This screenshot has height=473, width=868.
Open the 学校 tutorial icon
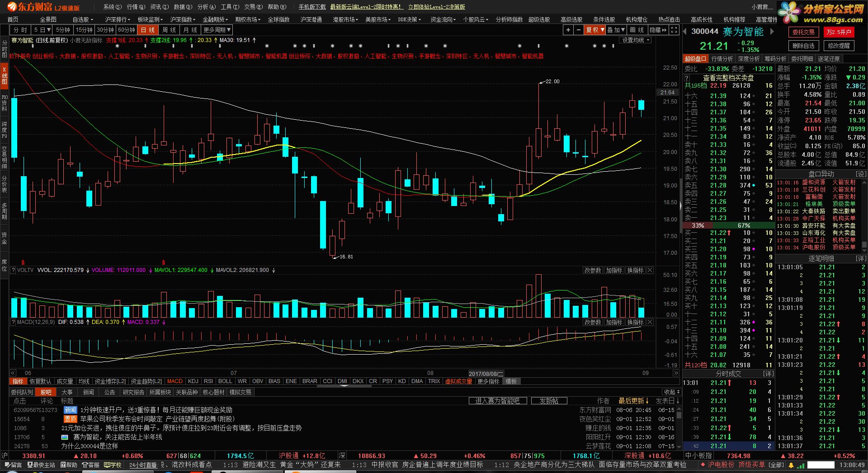click(113, 465)
